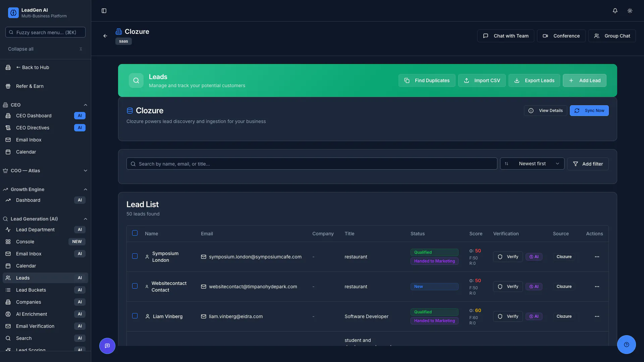Click Verify for Websitecontact Contact
Screen dimensions: 644x362
(x=508, y=287)
